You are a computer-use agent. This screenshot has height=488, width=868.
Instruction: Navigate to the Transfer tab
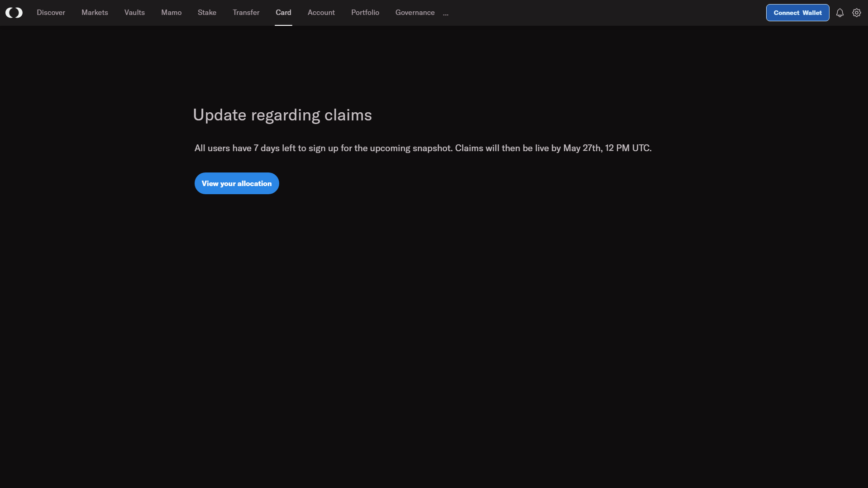point(246,13)
